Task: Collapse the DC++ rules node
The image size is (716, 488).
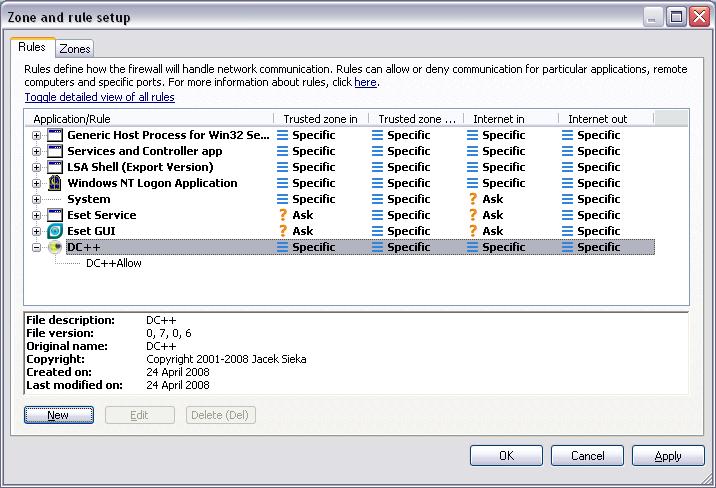Action: coord(36,247)
